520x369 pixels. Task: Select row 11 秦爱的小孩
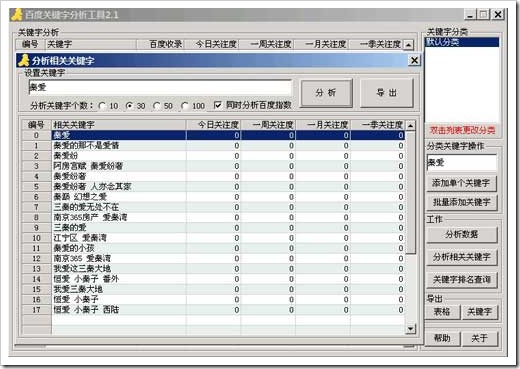(213, 248)
